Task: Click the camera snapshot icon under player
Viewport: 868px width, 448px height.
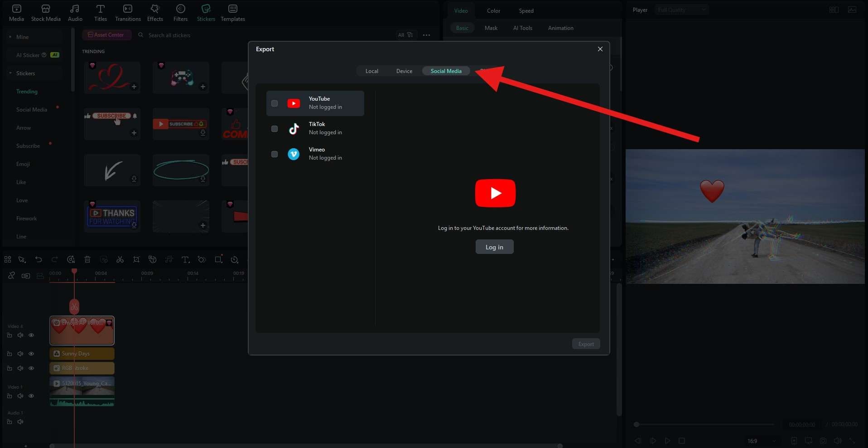Action: [823, 441]
